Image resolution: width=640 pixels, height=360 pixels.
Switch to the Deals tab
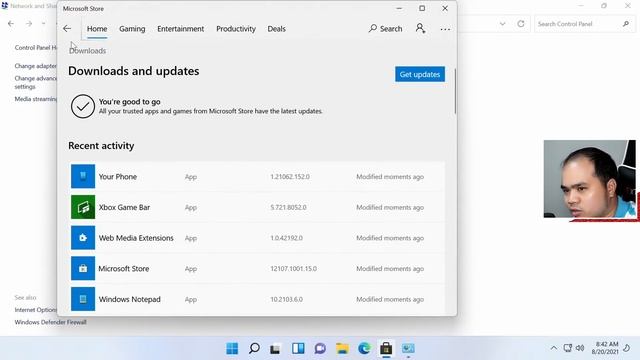276,29
